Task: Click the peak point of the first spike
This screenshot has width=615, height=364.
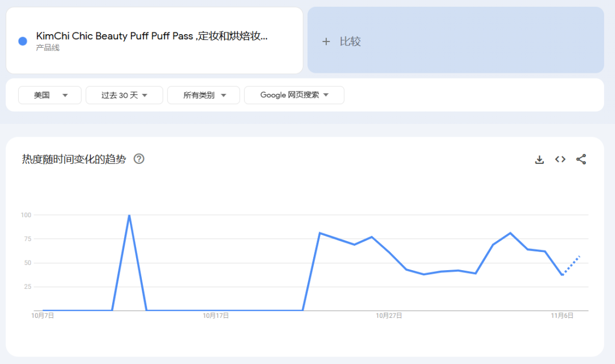Action: coord(129,215)
